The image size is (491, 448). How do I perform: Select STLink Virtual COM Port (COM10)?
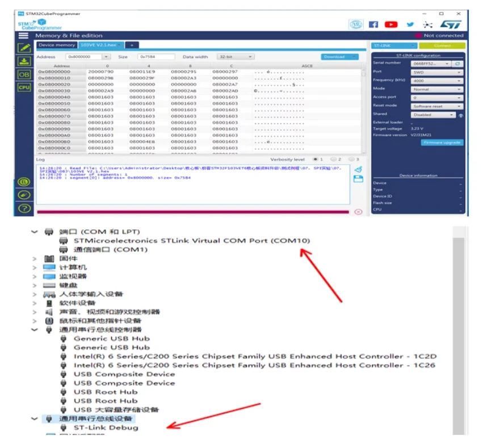[192, 241]
